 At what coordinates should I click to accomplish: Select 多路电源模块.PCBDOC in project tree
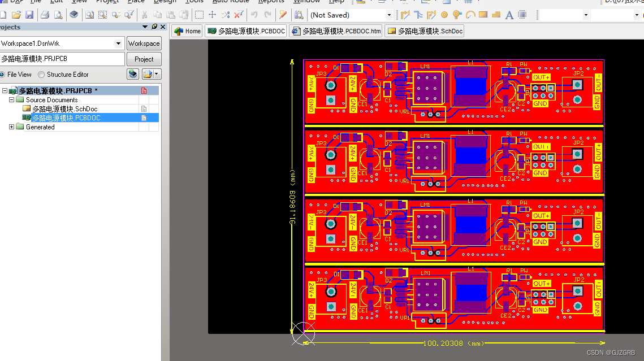coord(66,118)
